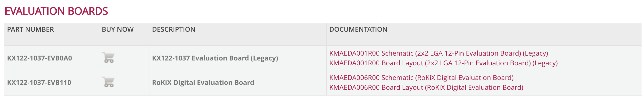Click the KMAEDA006R00 code in the last Board Layout link
Screen dimensions: 644x99
coord(354,88)
